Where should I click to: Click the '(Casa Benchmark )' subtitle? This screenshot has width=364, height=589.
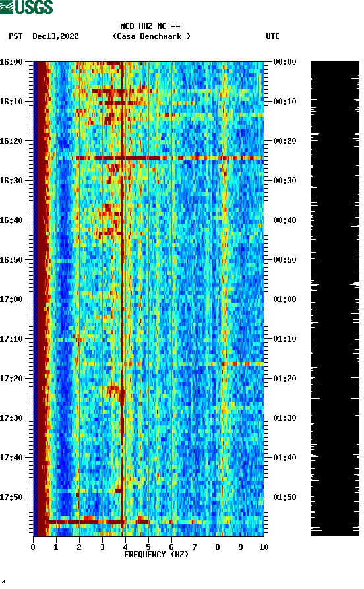pos(152,36)
